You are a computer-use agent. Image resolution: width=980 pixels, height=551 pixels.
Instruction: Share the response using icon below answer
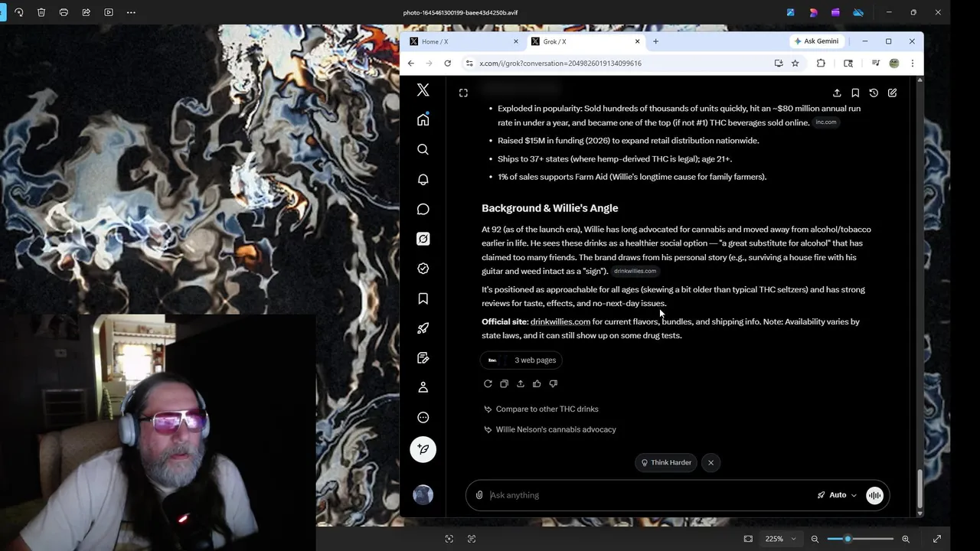click(521, 383)
